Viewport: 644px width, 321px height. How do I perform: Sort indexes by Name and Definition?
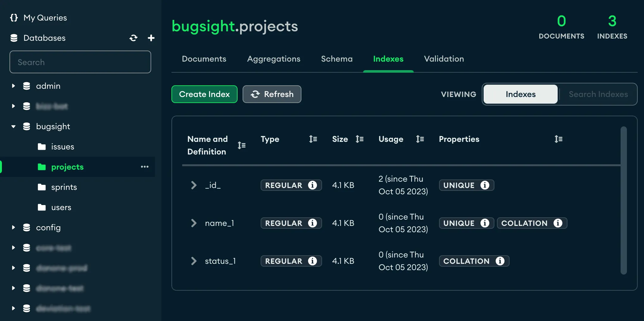pos(242,145)
